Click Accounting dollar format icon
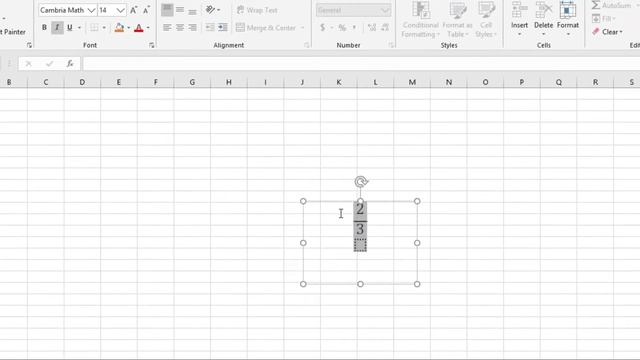This screenshot has height=360, width=640. 322,28
